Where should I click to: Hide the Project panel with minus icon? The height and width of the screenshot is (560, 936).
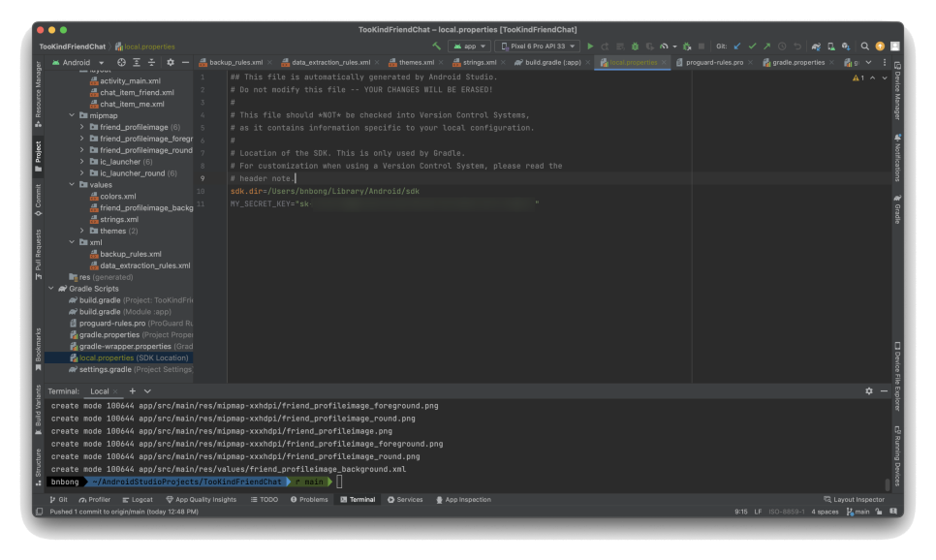pyautogui.click(x=185, y=62)
